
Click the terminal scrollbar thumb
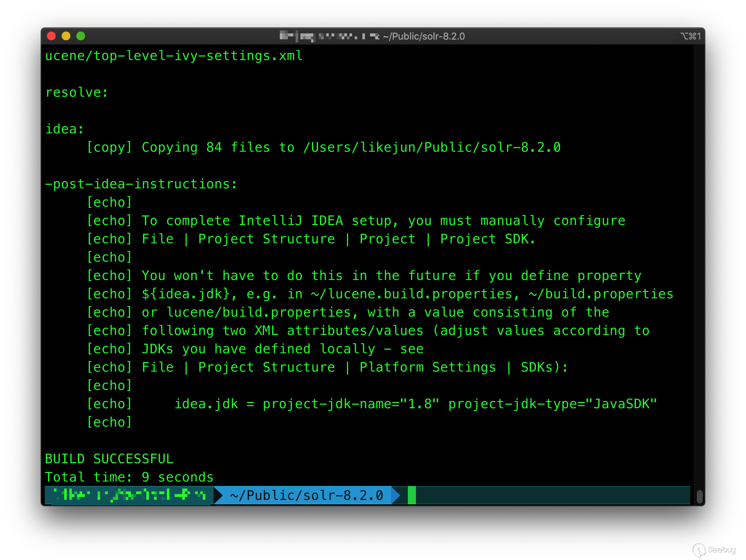pyautogui.click(x=699, y=497)
